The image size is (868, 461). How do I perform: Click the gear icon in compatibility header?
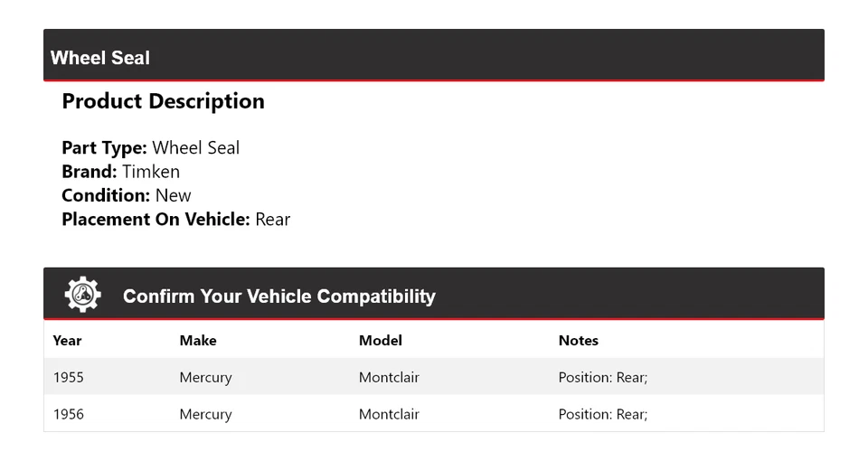(x=82, y=295)
